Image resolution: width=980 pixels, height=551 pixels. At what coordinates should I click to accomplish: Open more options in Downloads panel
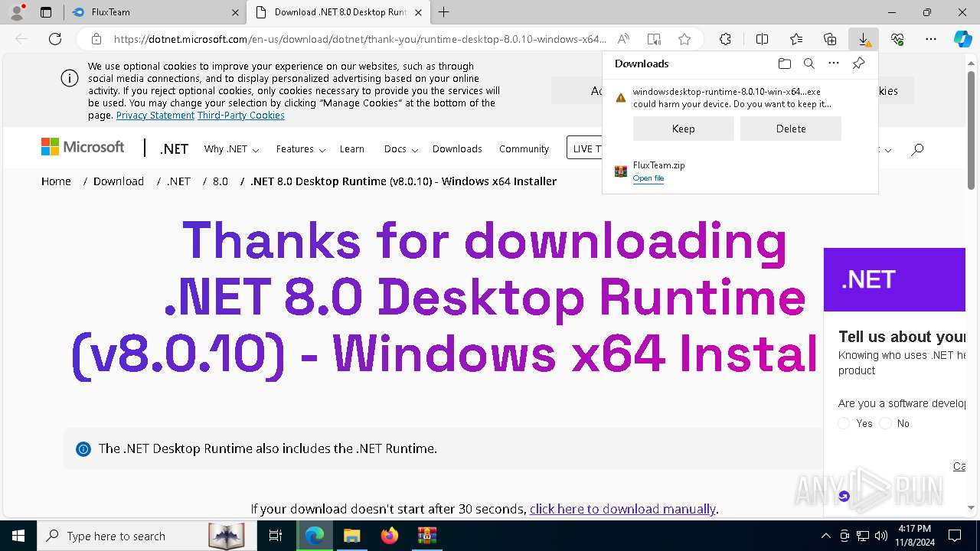(834, 64)
